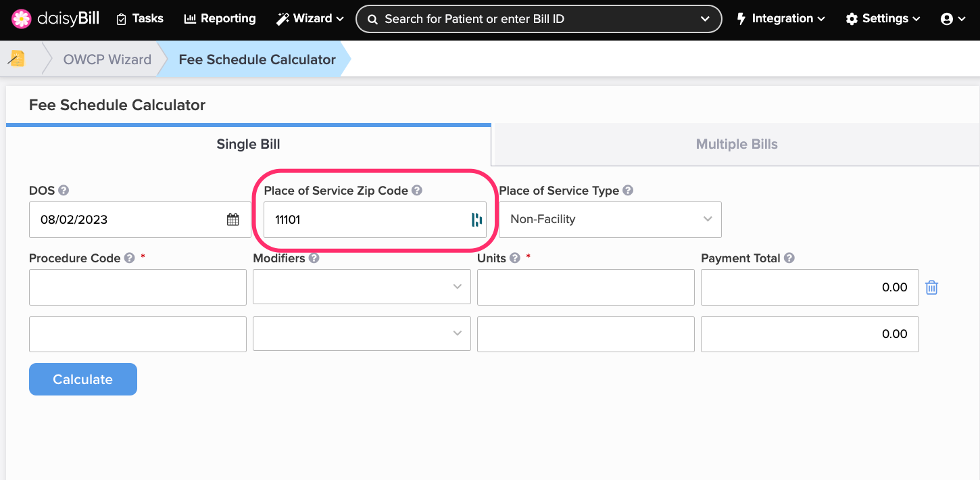Screen dimensions: 980x480
Task: Delete the first procedure row with trash icon
Action: tap(931, 287)
